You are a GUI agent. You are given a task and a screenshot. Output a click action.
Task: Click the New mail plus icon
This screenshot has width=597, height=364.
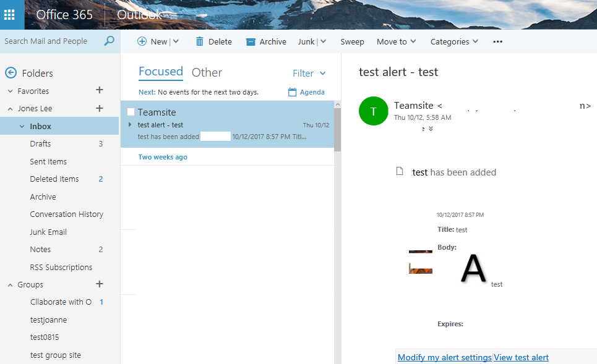point(142,41)
